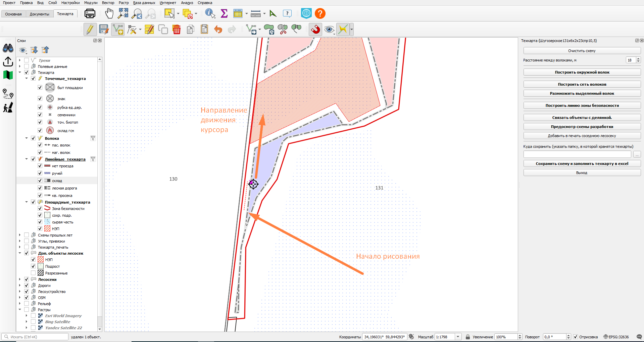Click the red trash delete selected icon

click(x=177, y=30)
